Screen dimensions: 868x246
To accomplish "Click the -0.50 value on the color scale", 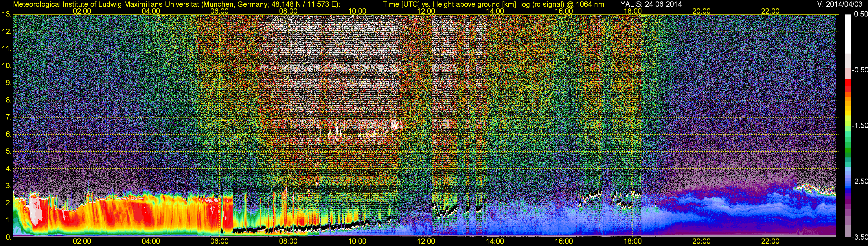I will pyautogui.click(x=860, y=70).
